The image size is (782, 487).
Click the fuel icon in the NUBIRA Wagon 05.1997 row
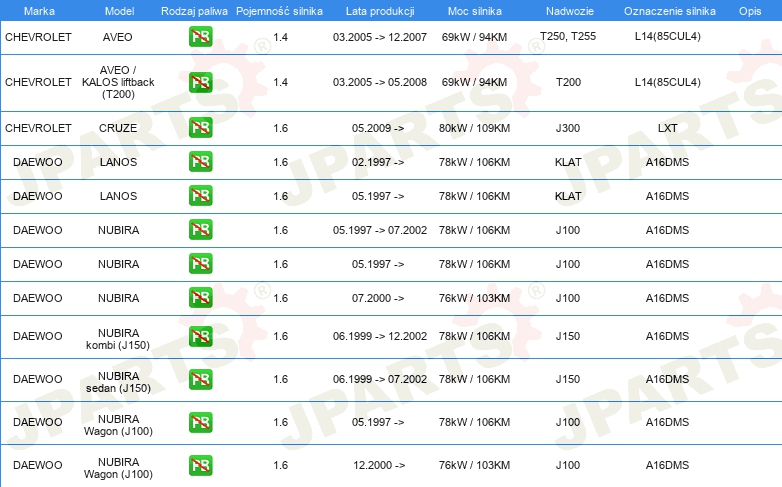tap(200, 422)
